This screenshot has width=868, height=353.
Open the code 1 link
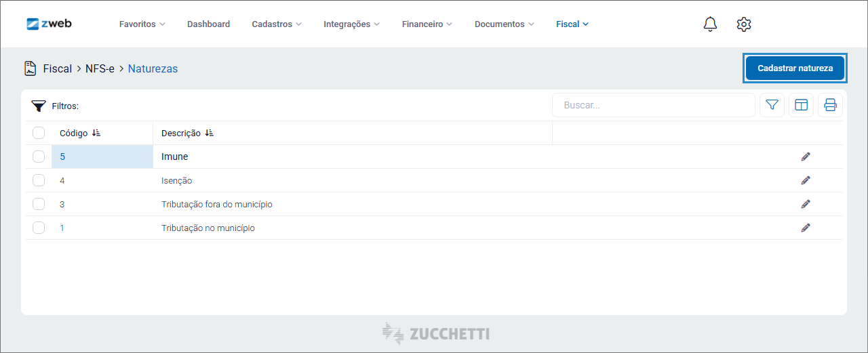click(x=62, y=228)
